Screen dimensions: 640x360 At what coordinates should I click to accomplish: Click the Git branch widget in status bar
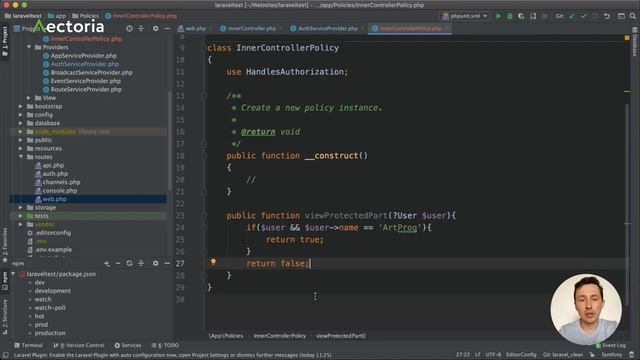point(563,355)
